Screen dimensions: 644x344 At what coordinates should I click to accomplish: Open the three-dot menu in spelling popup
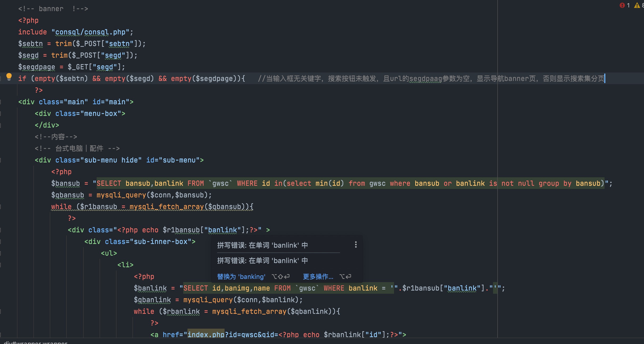point(356,245)
